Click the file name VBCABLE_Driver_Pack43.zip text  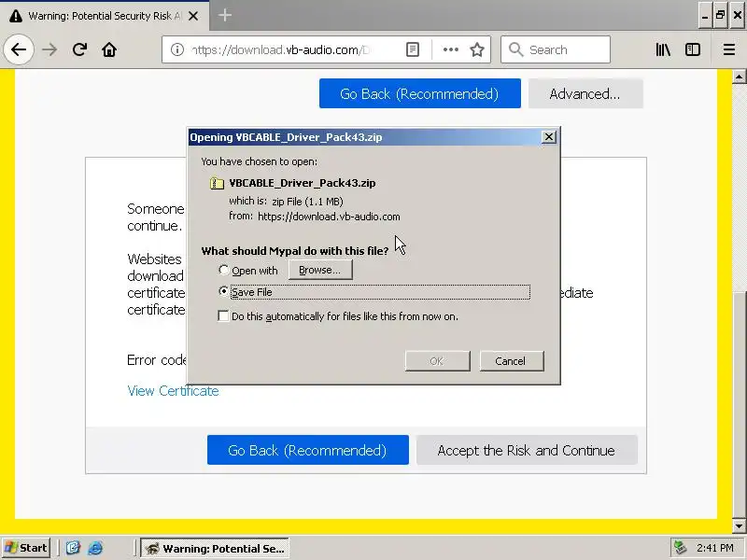coord(302,183)
